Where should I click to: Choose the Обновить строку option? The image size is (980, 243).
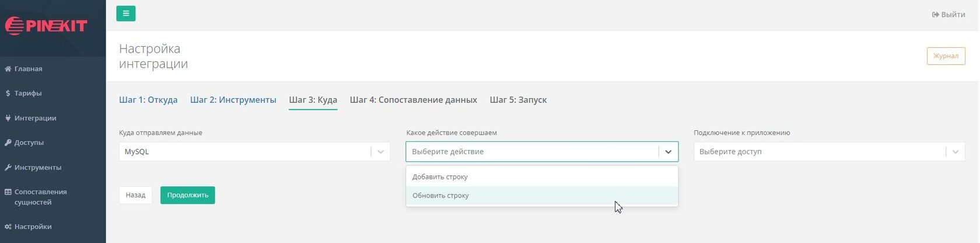tap(440, 196)
